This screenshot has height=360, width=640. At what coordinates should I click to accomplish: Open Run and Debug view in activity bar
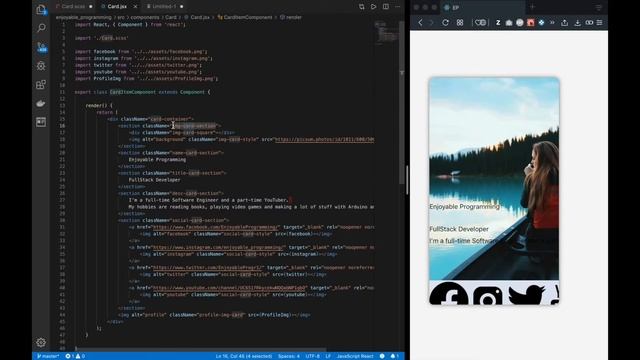(x=41, y=66)
